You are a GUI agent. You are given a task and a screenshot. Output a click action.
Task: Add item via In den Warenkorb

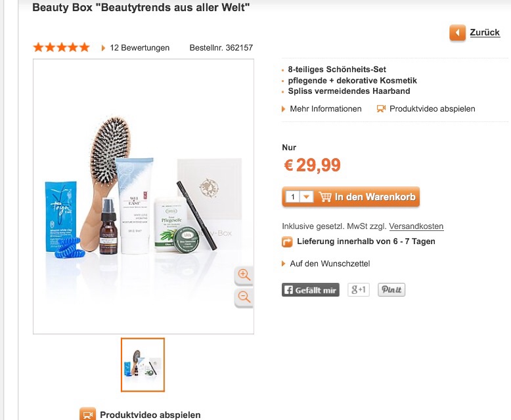367,197
